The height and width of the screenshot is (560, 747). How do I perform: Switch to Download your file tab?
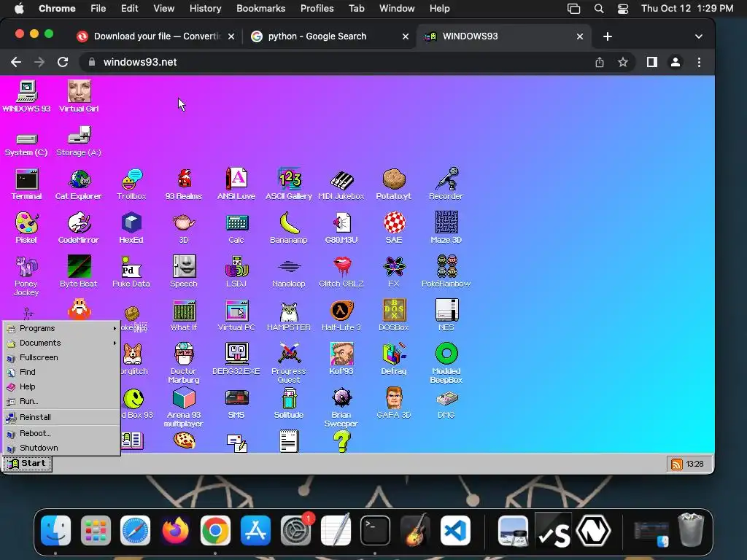tap(155, 36)
